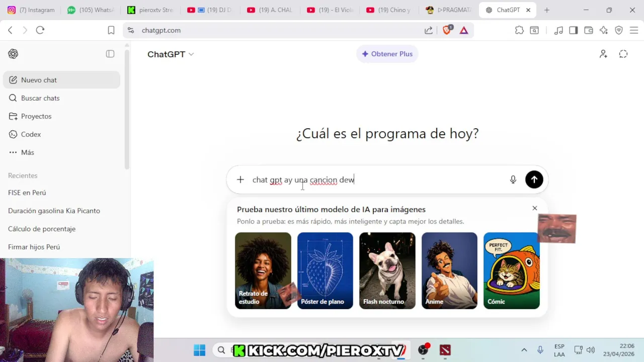Show hidden system tray icons
This screenshot has width=644, height=362.
[524, 350]
